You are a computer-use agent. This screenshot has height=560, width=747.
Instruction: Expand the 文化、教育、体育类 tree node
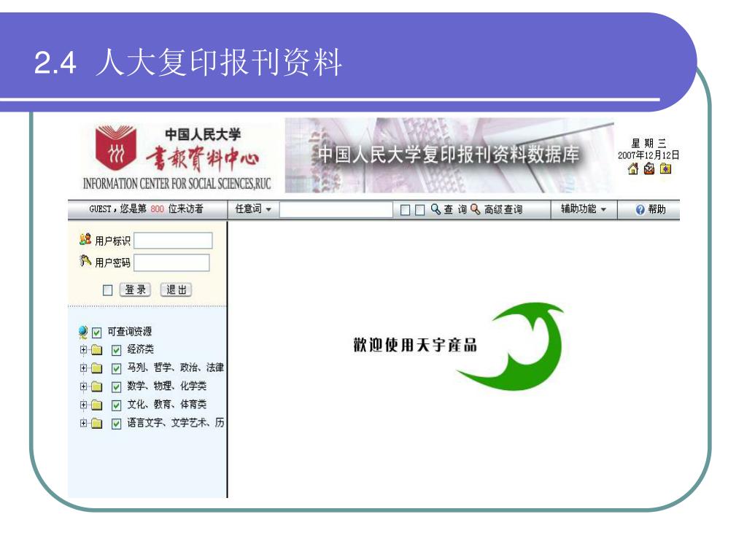pyautogui.click(x=83, y=404)
